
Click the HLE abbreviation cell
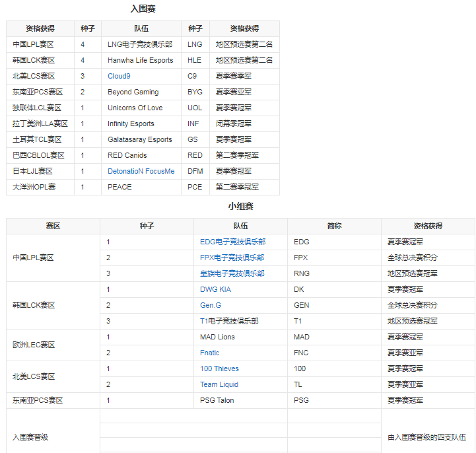point(195,60)
